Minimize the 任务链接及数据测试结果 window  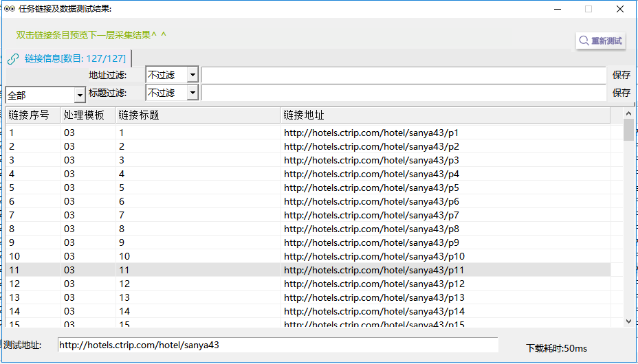pyautogui.click(x=557, y=9)
